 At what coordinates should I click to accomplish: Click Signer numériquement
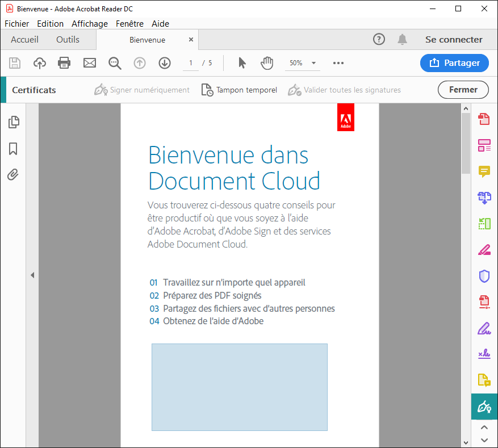click(141, 90)
